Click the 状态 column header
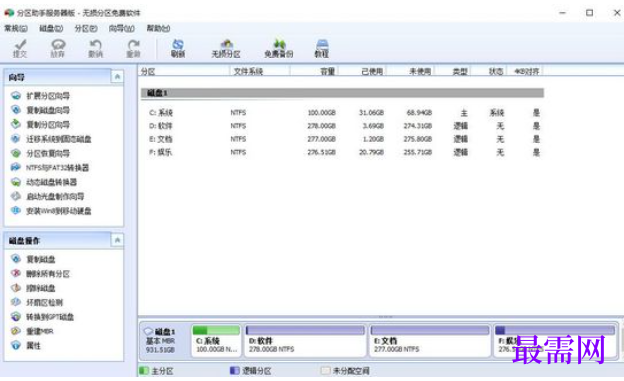This screenshot has width=624, height=381. [489, 72]
